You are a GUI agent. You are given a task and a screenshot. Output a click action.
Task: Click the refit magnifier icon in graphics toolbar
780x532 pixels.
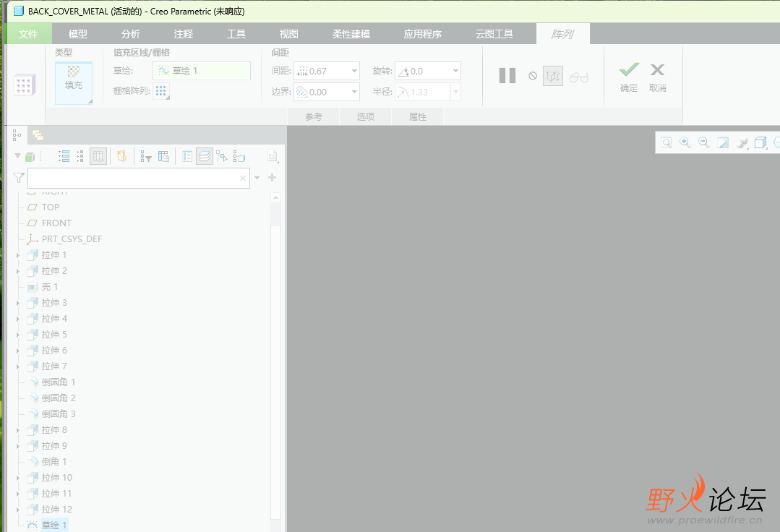666,142
